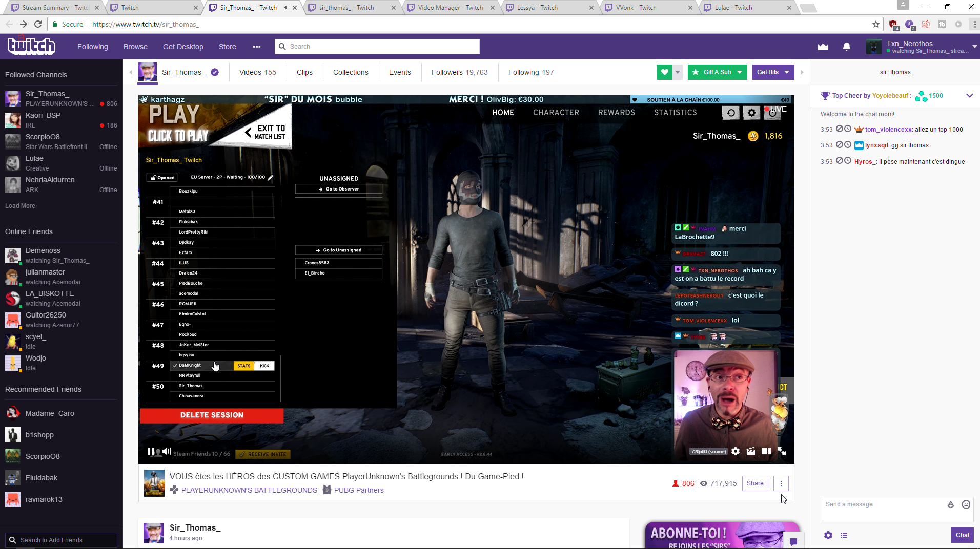View the Followers 19,763 tab
This screenshot has width=980, height=549.
[x=460, y=72]
